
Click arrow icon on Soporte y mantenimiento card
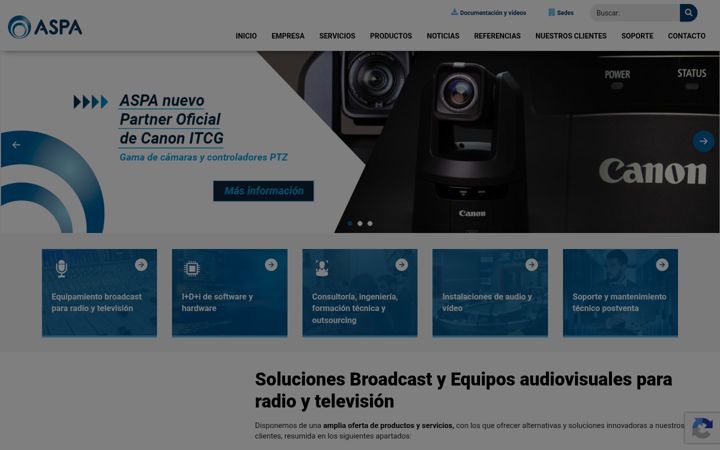[662, 264]
